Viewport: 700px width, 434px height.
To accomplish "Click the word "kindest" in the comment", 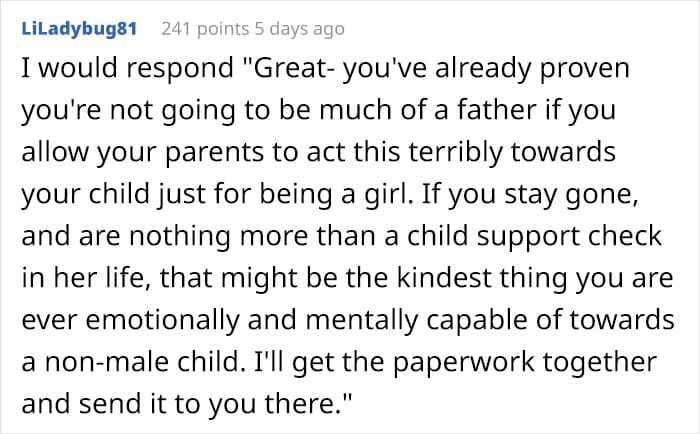I will (444, 277).
